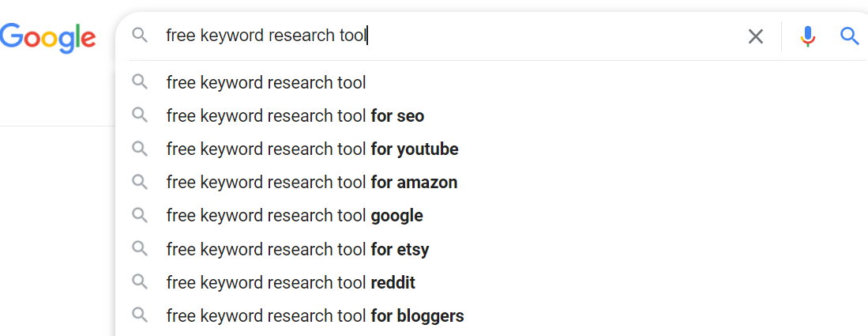Click magnifier icon beside 'for etsy' suggestion
868x336 pixels.
click(140, 249)
